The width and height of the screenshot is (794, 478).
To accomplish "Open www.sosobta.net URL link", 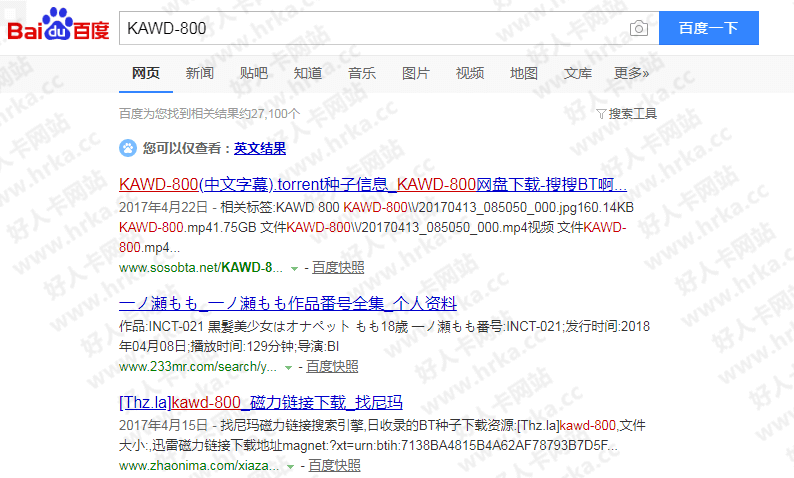I will click(x=201, y=267).
